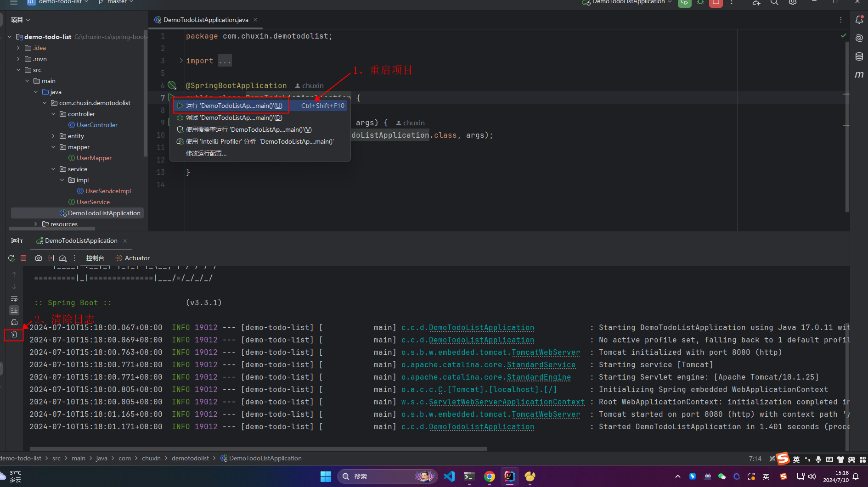Click the green rerun button in the top toolbar
Viewport: 868px width, 487px height.
(x=684, y=3)
